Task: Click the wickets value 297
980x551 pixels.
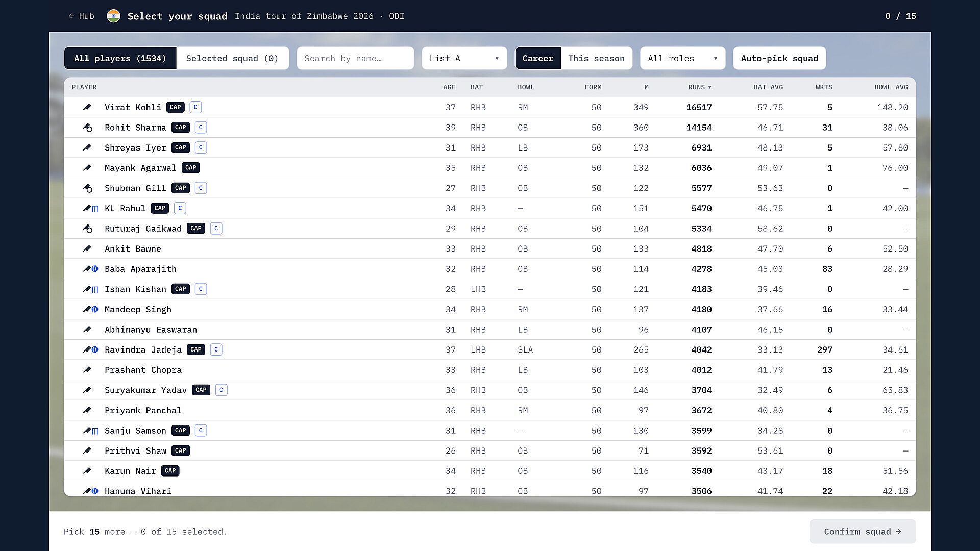Action: (x=825, y=349)
